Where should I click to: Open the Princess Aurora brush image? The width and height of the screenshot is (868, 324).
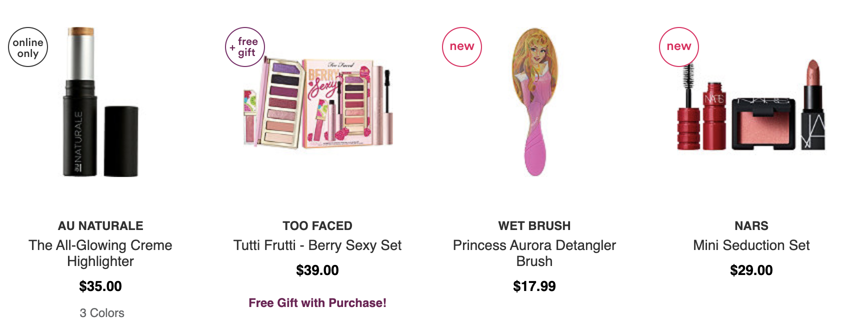pyautogui.click(x=534, y=102)
